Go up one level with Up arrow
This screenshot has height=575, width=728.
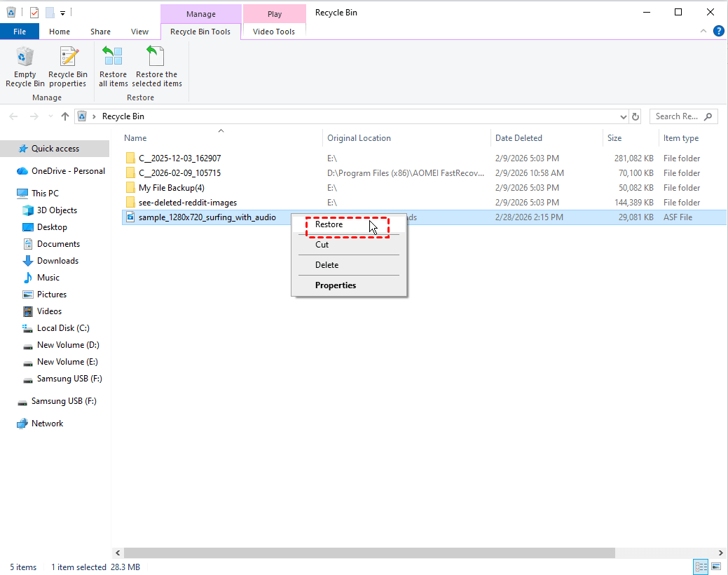coord(65,116)
